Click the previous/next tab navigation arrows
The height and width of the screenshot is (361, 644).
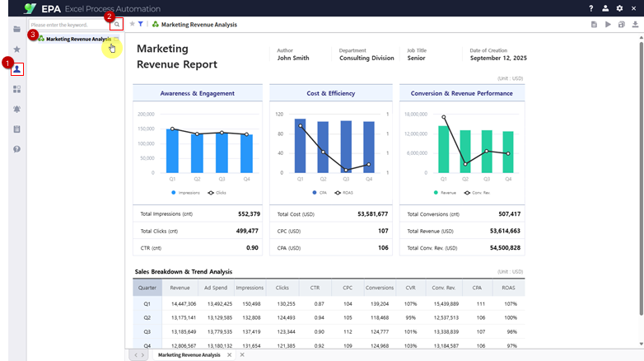pos(138,354)
